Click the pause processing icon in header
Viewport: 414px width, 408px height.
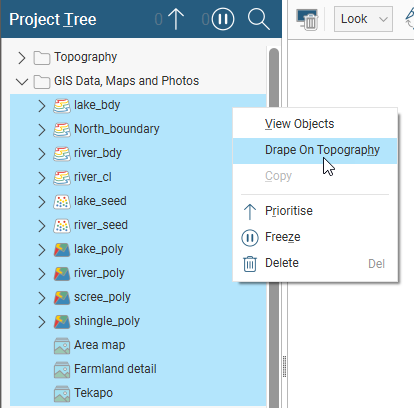tap(223, 19)
